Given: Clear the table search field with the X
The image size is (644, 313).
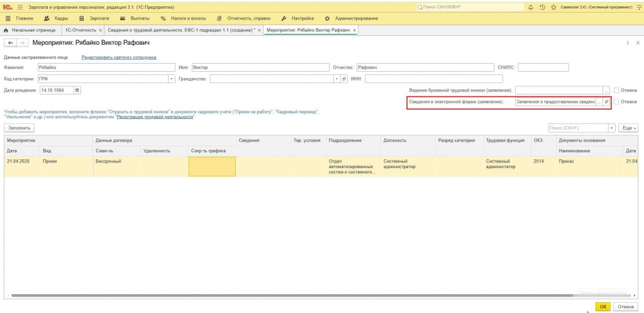Looking at the screenshot, I should point(612,128).
